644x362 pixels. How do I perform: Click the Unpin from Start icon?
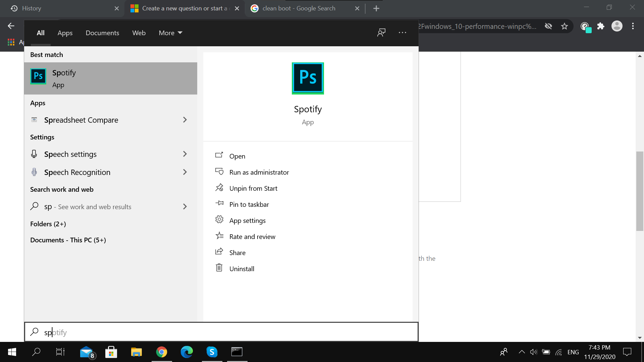pyautogui.click(x=219, y=187)
